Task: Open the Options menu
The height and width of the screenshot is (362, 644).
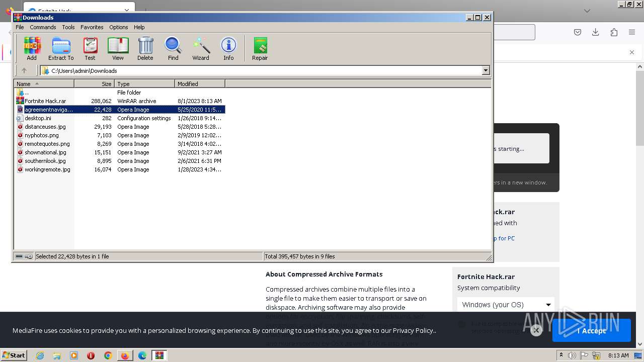Action: tap(119, 27)
